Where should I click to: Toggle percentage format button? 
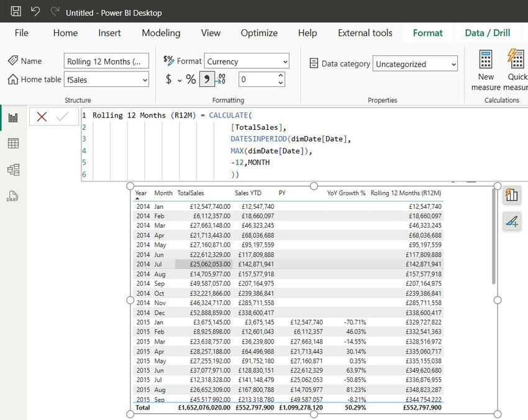[x=191, y=80]
